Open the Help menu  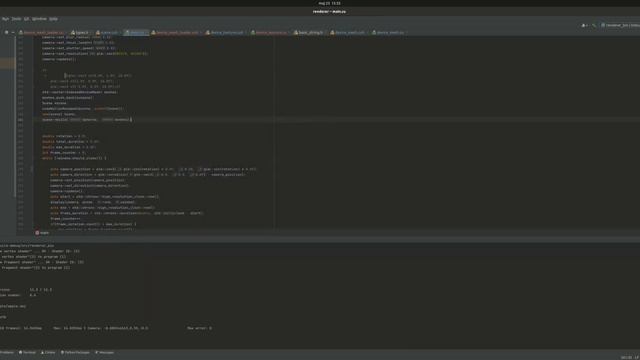tap(53, 19)
